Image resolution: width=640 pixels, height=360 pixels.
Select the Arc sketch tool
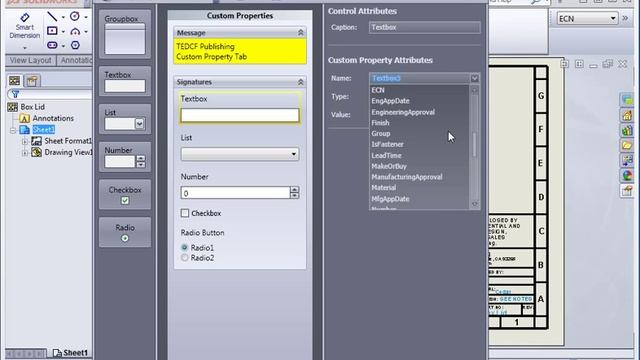click(x=75, y=31)
